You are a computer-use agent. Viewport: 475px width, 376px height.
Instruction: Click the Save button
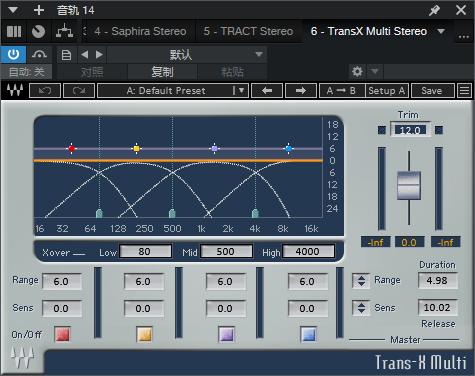[432, 91]
